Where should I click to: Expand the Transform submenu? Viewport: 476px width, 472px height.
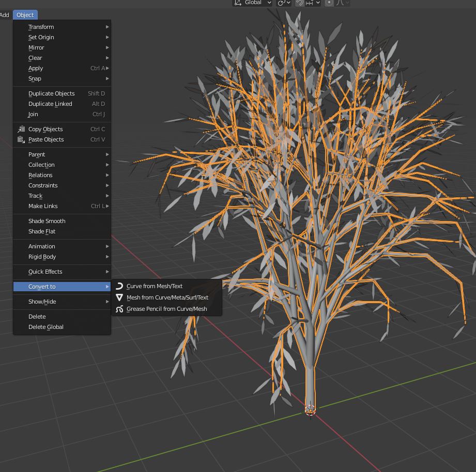(x=62, y=27)
